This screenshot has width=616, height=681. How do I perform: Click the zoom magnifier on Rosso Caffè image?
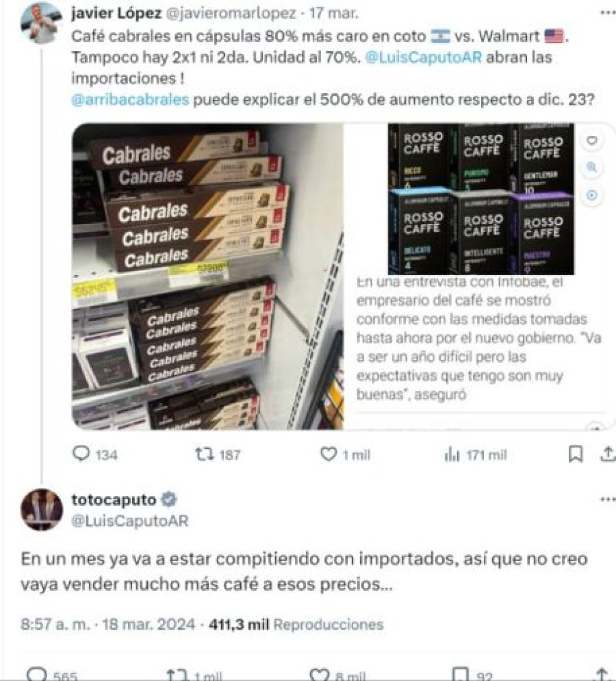point(591,168)
